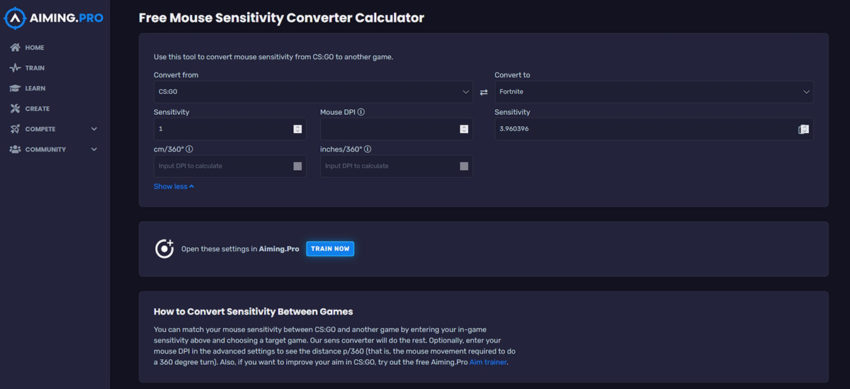Focus the CS:GO Sensitivity input field
Viewport: 850px width, 389px height.
point(230,129)
